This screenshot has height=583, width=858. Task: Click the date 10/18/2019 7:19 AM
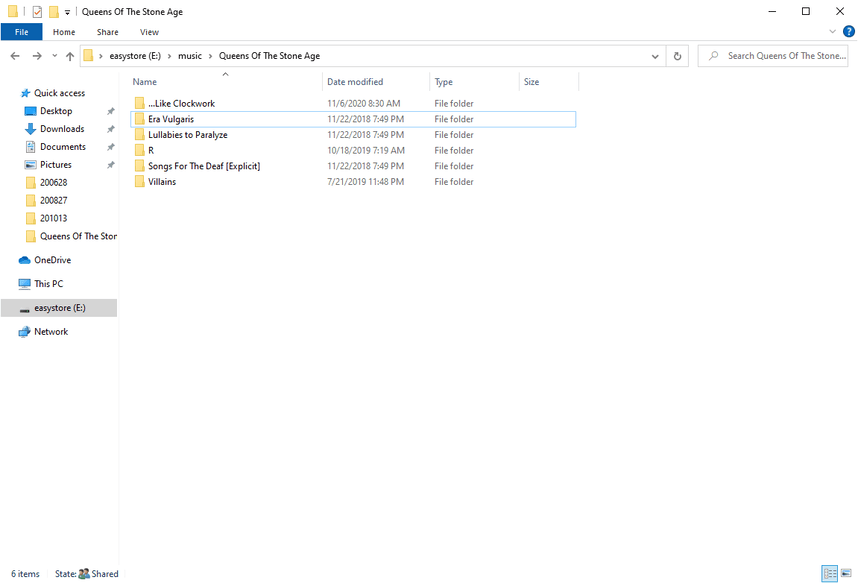pos(366,150)
